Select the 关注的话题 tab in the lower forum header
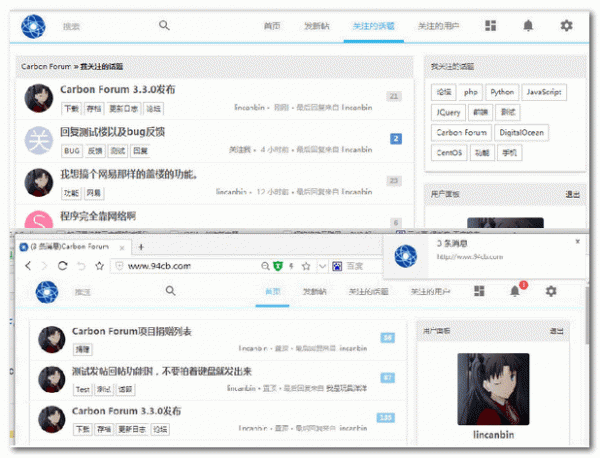600x458 pixels. [368, 292]
